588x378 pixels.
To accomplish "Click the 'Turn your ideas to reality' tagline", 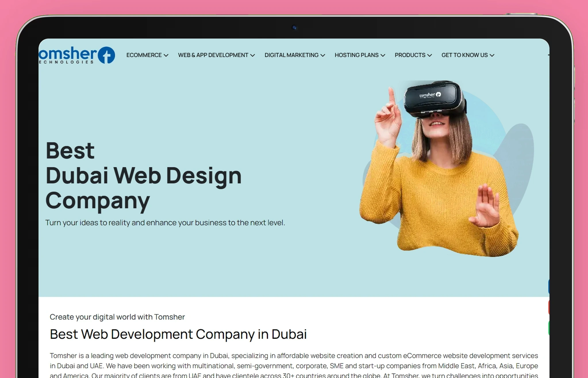I will tap(165, 223).
